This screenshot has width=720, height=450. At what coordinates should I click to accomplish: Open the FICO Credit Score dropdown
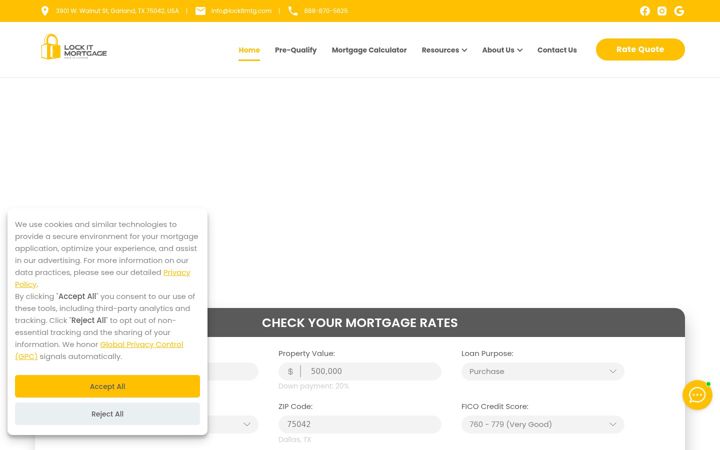click(543, 424)
